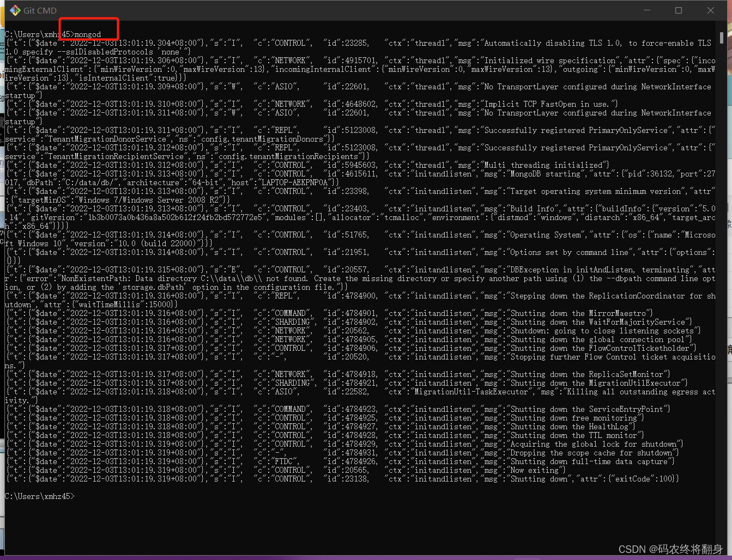732x560 pixels.
Task: Click message 'Initialized wire specification'
Action: [x=550, y=60]
